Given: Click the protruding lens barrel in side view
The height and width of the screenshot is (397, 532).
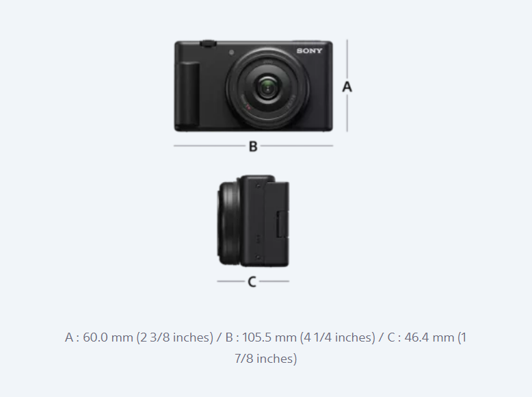Looking at the screenshot, I should point(229,222).
